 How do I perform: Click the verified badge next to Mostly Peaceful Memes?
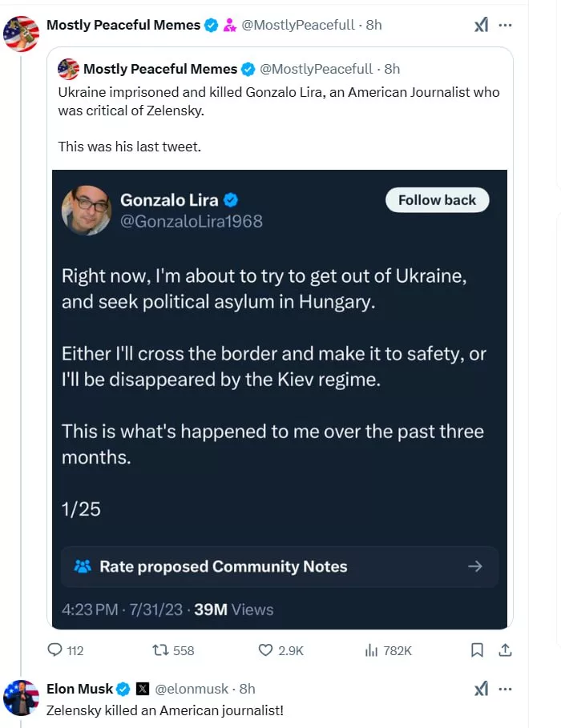pyautogui.click(x=211, y=24)
